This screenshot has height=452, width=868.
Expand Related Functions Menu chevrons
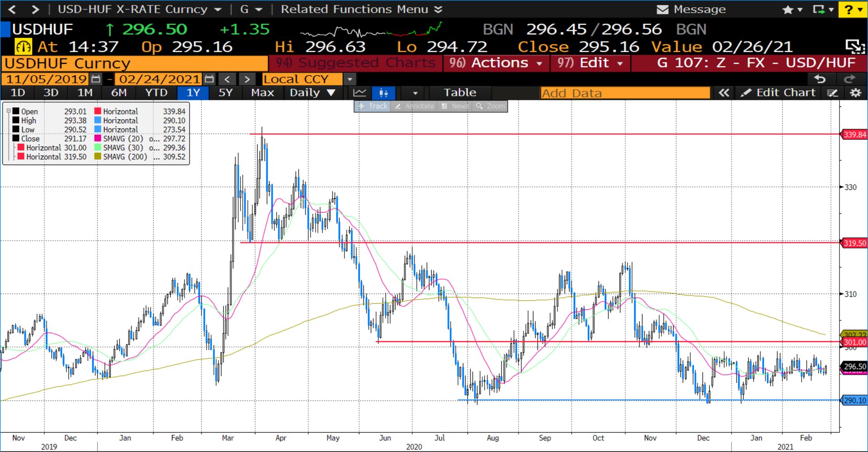click(x=438, y=10)
